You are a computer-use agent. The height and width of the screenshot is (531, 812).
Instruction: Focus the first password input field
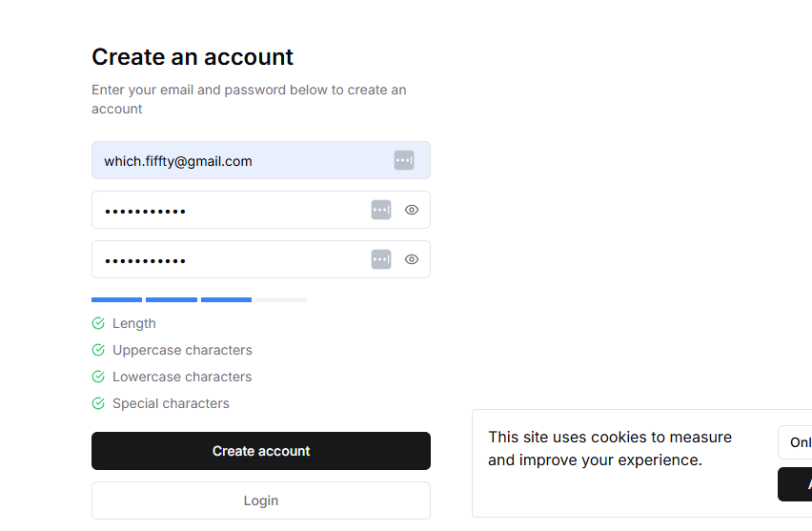click(x=261, y=210)
